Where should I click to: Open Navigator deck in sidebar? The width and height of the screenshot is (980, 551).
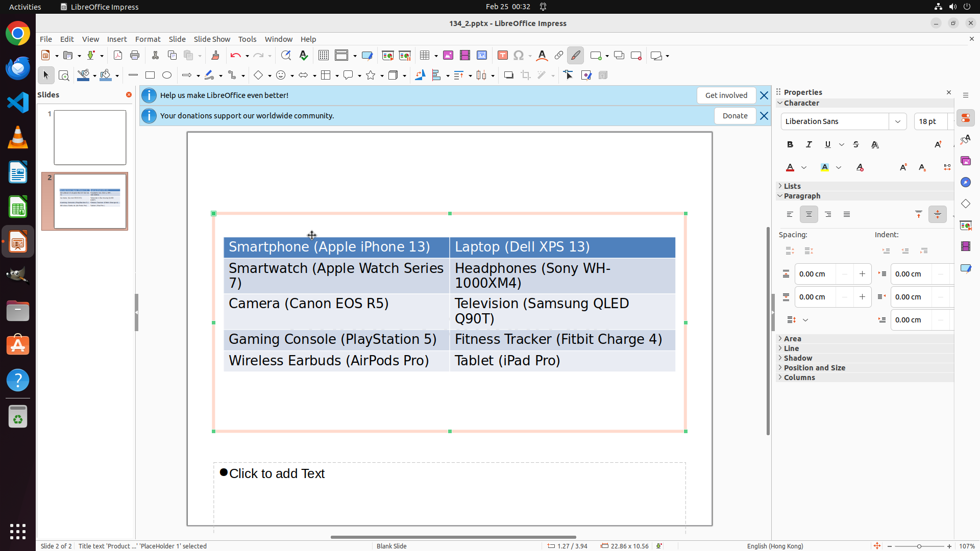click(966, 183)
